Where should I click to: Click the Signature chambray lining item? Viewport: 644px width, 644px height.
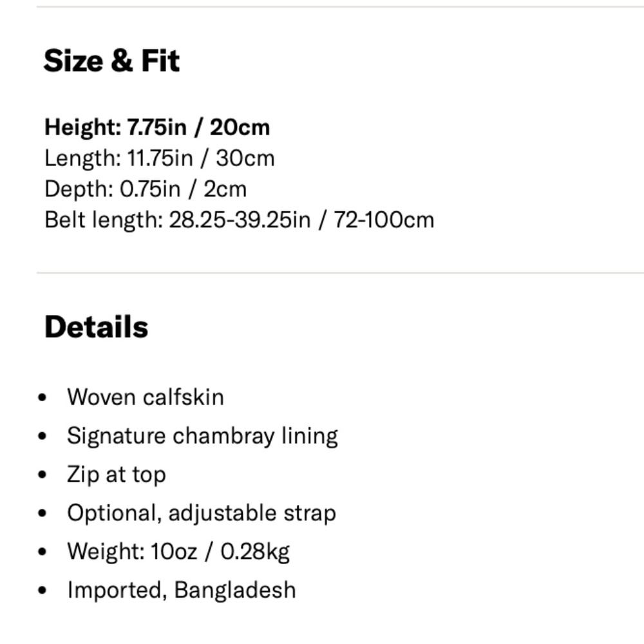202,436
